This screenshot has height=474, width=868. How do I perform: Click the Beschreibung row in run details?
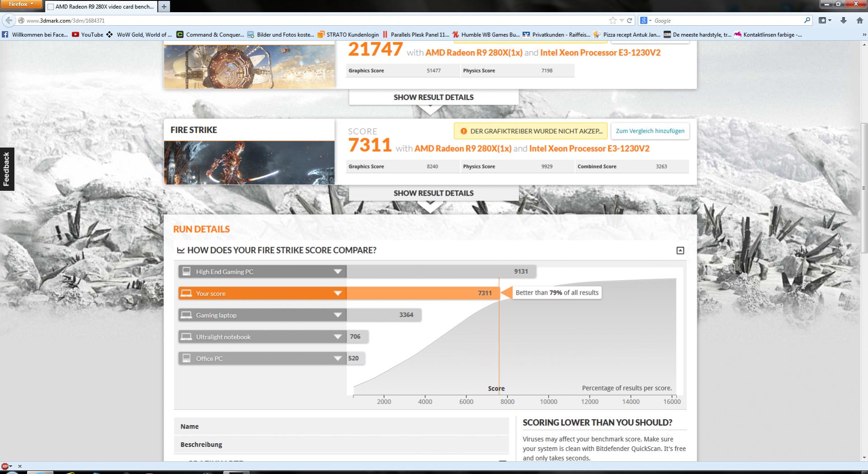pyautogui.click(x=342, y=445)
